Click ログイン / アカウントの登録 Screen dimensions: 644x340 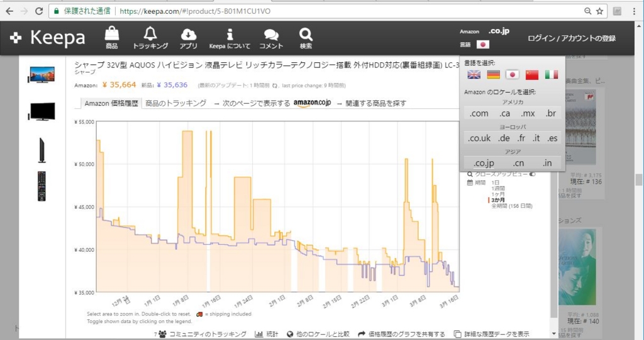point(571,38)
